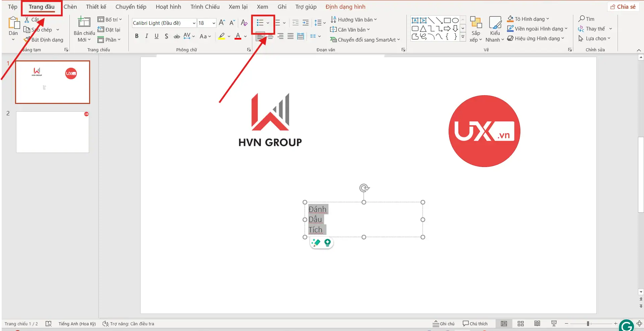Click the increase font size icon
644x331 pixels.
(222, 23)
